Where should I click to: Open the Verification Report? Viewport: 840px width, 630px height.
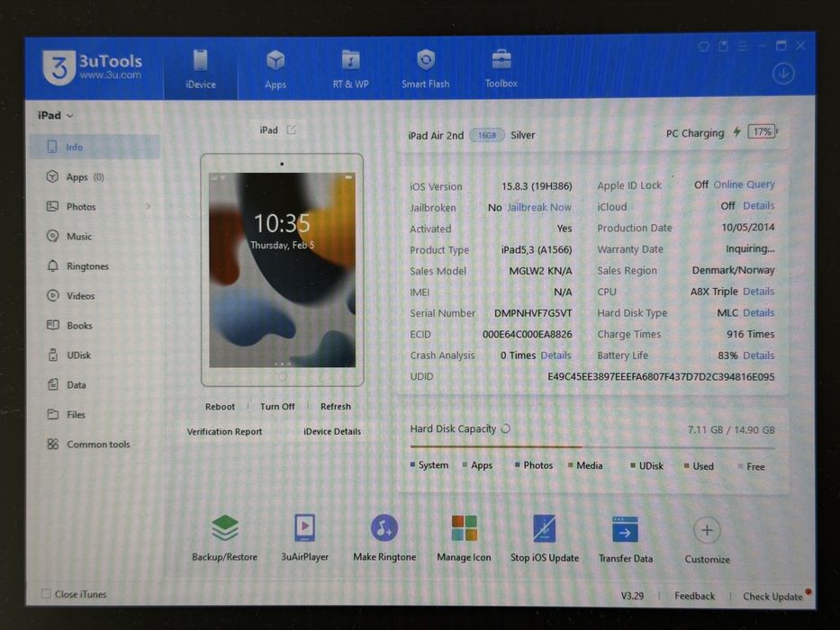224,431
